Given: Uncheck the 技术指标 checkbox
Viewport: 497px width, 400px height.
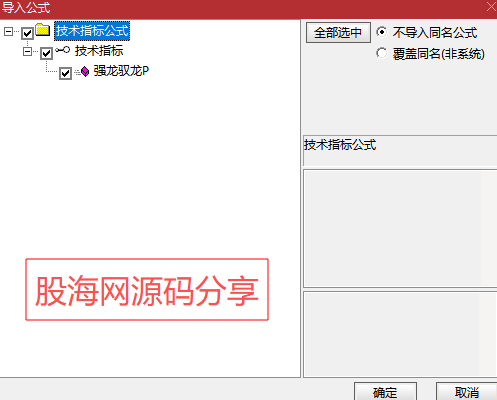Looking at the screenshot, I should tap(46, 53).
